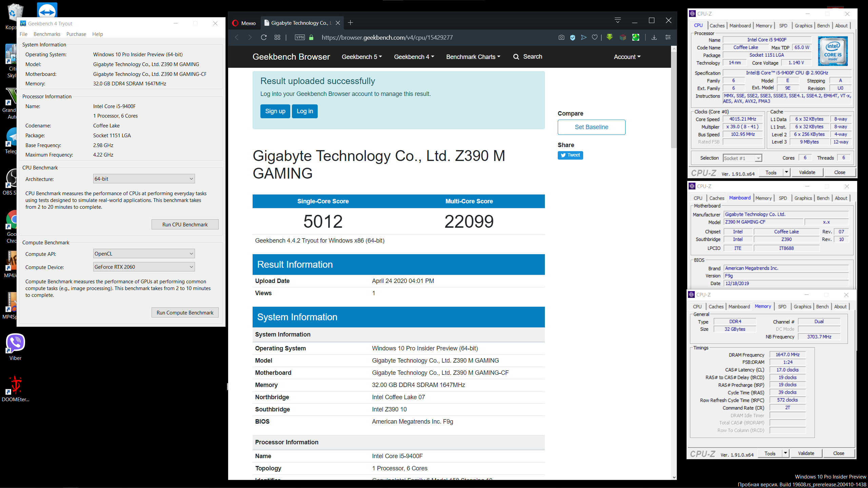Open the Benchmarks menu in Geekbench
The width and height of the screenshot is (868, 488).
point(47,34)
